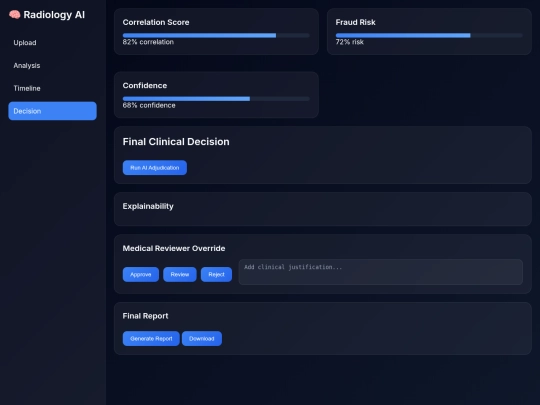Reject the case via override

(216, 274)
